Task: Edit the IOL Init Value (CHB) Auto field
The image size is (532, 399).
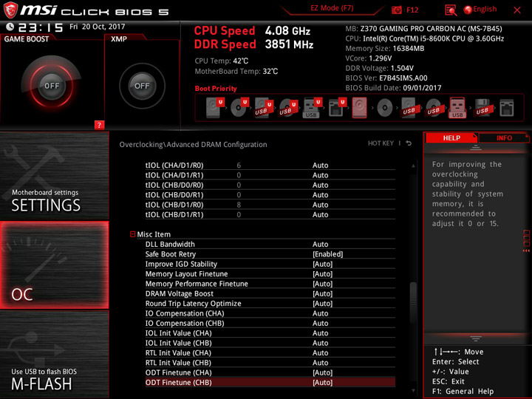Action: point(320,343)
